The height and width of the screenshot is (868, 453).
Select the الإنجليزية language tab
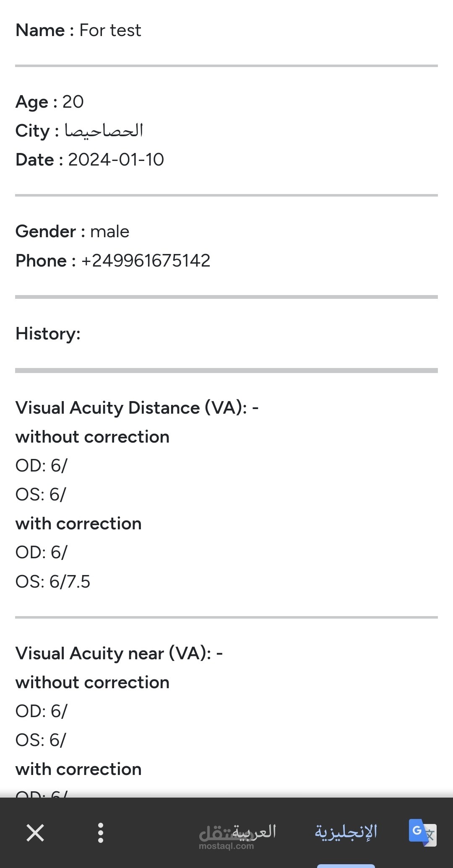[x=346, y=832]
